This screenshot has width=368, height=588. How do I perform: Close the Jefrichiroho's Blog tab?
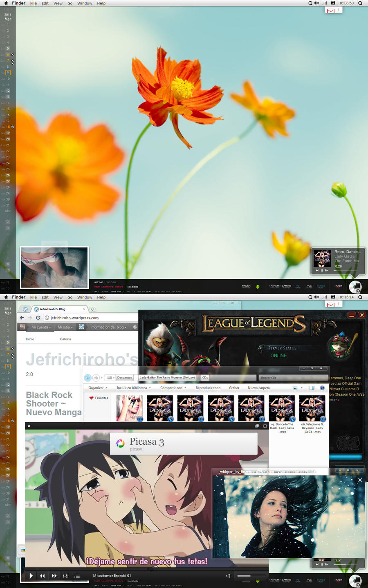tap(84, 309)
